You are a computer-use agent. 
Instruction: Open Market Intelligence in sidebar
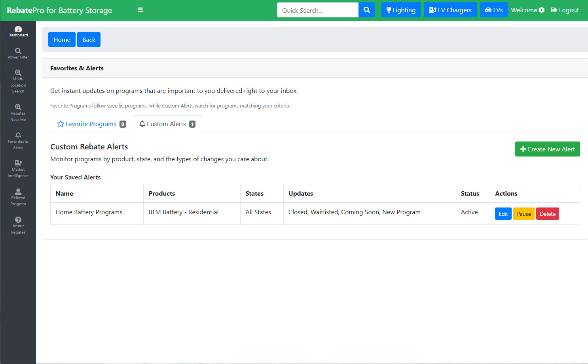coord(18,169)
